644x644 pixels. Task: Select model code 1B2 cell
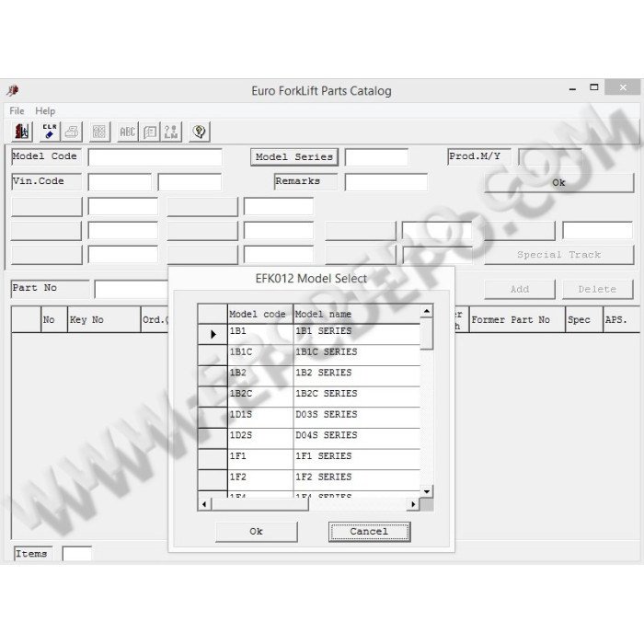(260, 376)
